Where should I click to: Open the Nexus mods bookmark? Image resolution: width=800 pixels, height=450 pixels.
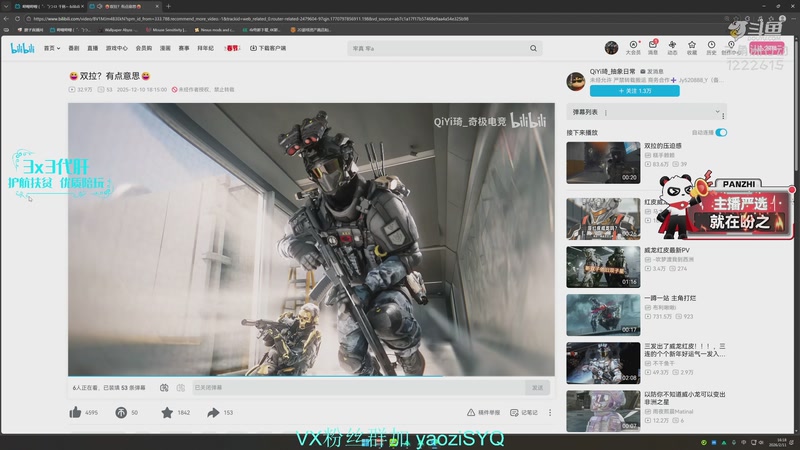pos(214,30)
